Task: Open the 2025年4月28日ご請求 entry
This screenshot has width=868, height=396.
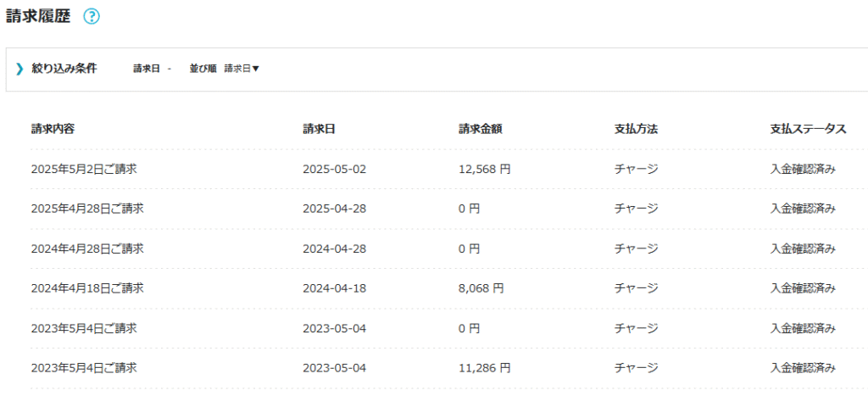Action: tap(87, 209)
